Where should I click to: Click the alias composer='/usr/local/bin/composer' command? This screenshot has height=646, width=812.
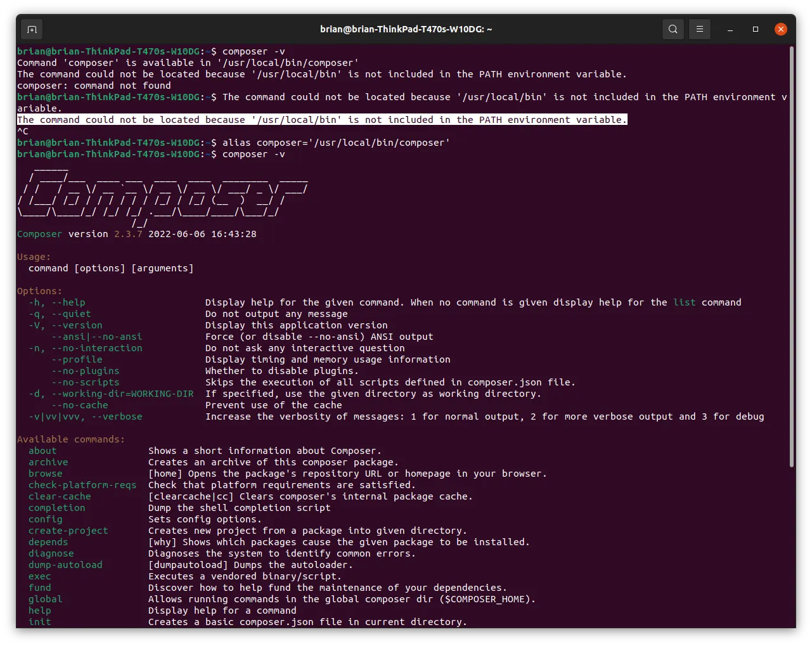[336, 143]
